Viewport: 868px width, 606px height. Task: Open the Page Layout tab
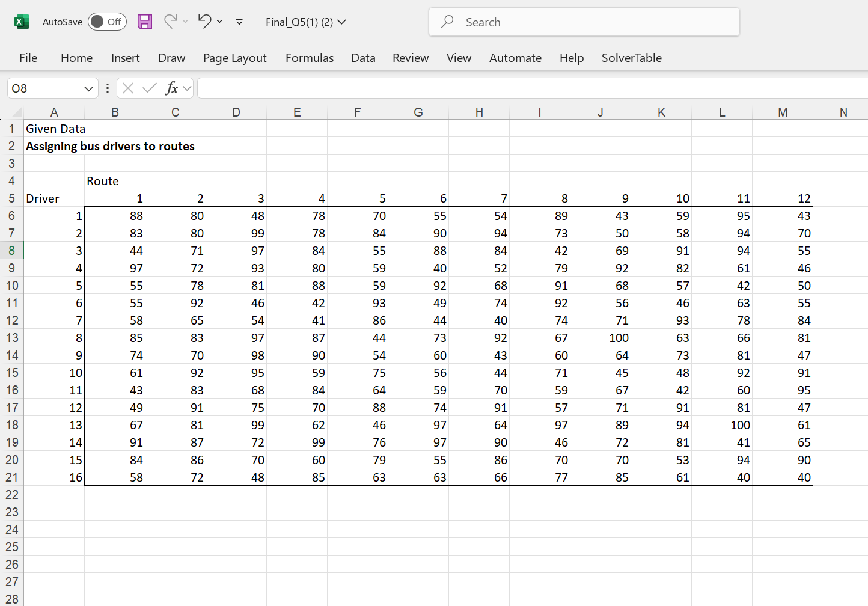pos(234,58)
